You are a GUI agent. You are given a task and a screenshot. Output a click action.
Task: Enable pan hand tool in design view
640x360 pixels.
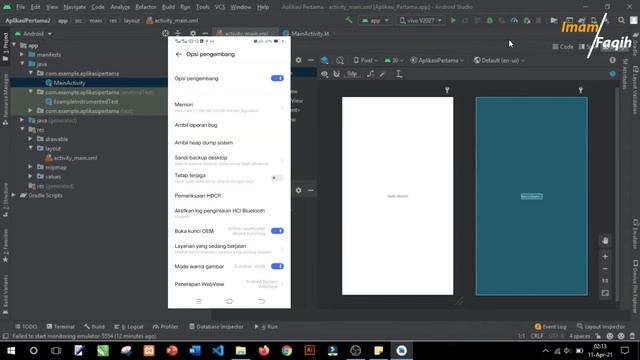tap(605, 240)
